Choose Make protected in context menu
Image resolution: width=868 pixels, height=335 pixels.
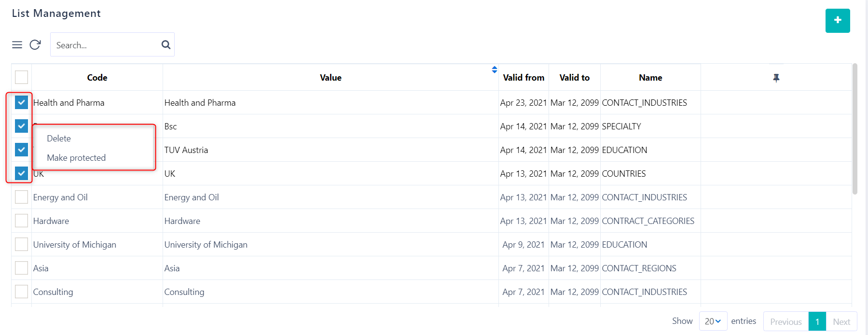coord(76,158)
